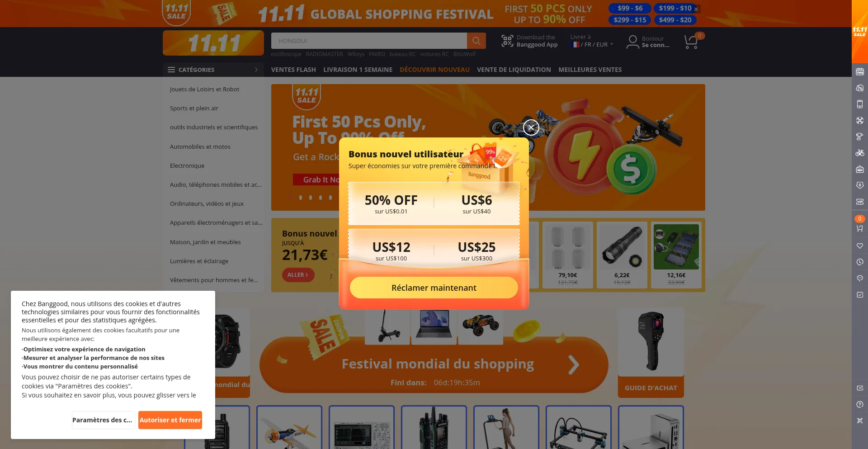The width and height of the screenshot is (868, 449).
Task: Open the MEILLEURES VENTES tab
Action: pyautogui.click(x=590, y=70)
